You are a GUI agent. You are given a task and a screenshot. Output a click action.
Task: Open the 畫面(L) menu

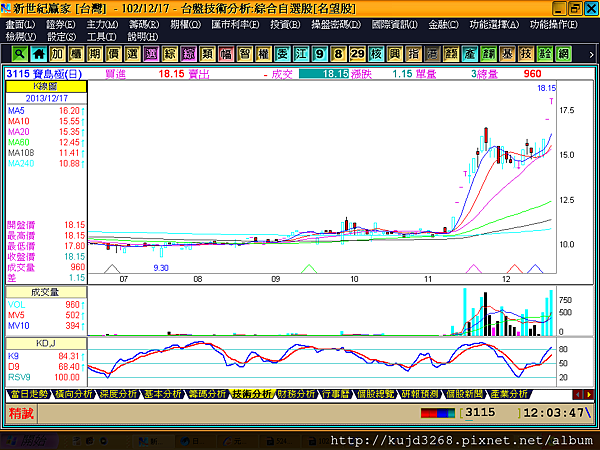pyautogui.click(x=21, y=24)
